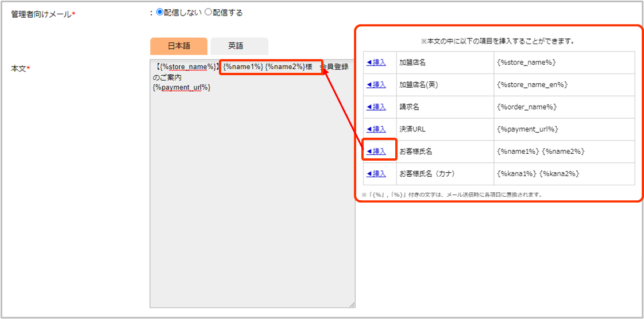644x319 pixels.
Task: Click 挿入 link for お客様氏名(カナ)
Action: tap(377, 174)
